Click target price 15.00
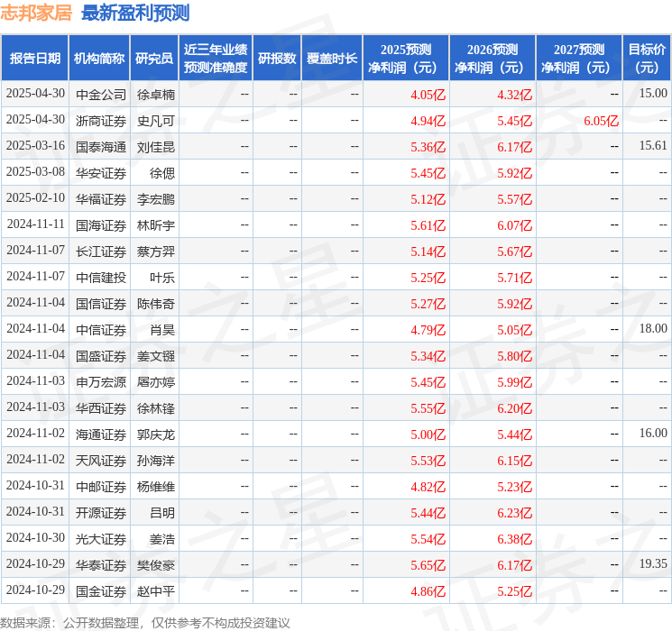This screenshot has width=672, height=631. click(653, 93)
